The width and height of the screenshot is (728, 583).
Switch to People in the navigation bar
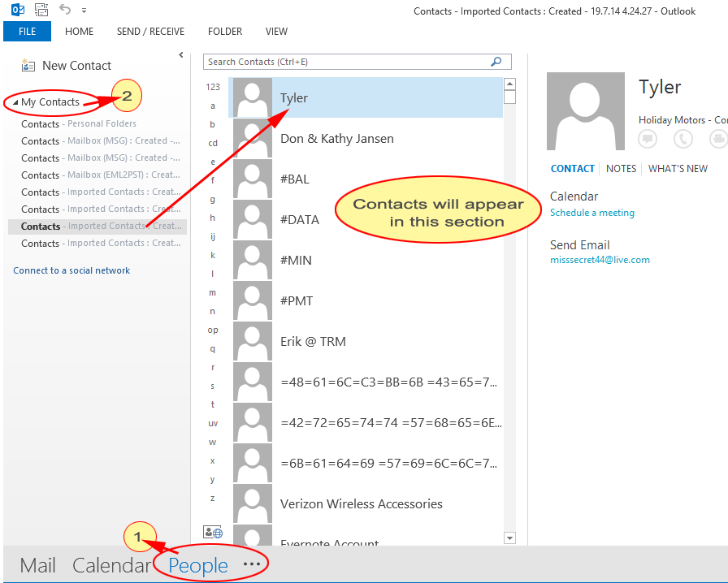pyautogui.click(x=198, y=565)
